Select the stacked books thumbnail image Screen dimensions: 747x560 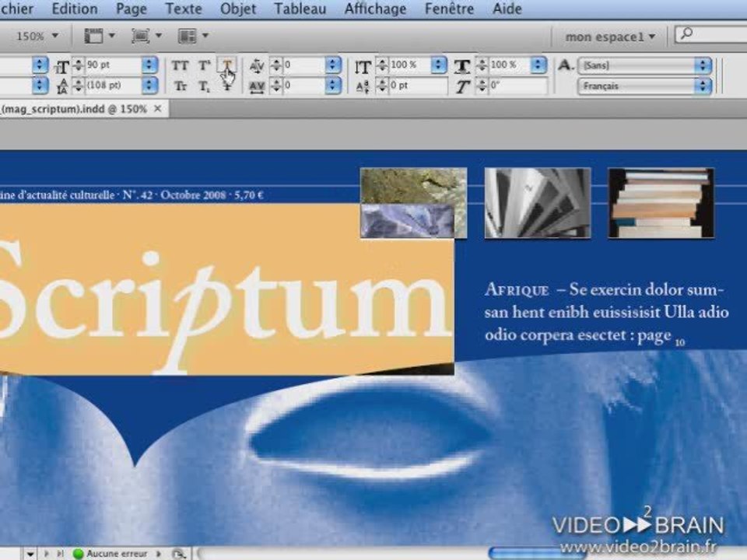[661, 202]
